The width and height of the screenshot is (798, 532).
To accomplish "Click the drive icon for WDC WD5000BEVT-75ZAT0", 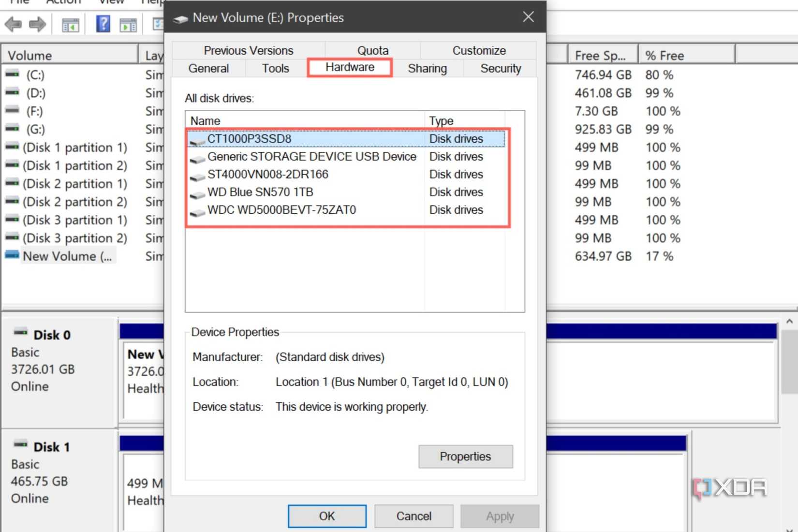I will click(197, 213).
